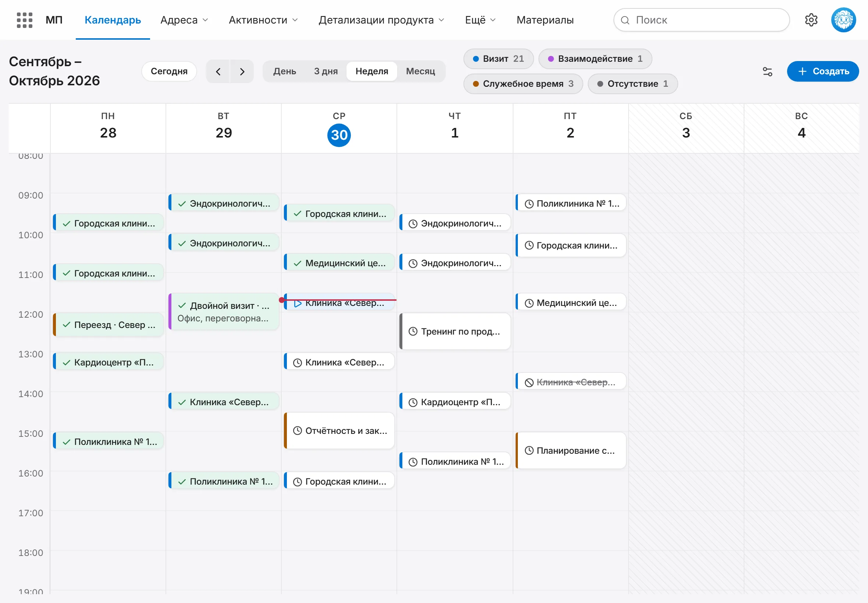
Task: Open Thursday Кардиоцентр «П event
Action: [x=455, y=402]
